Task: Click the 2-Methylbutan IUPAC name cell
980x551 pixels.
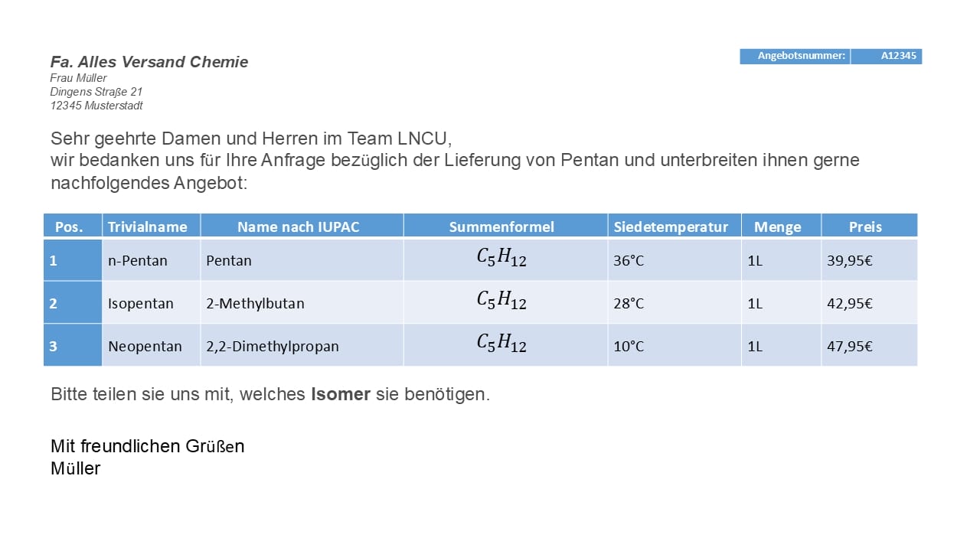Action: pyautogui.click(x=255, y=303)
